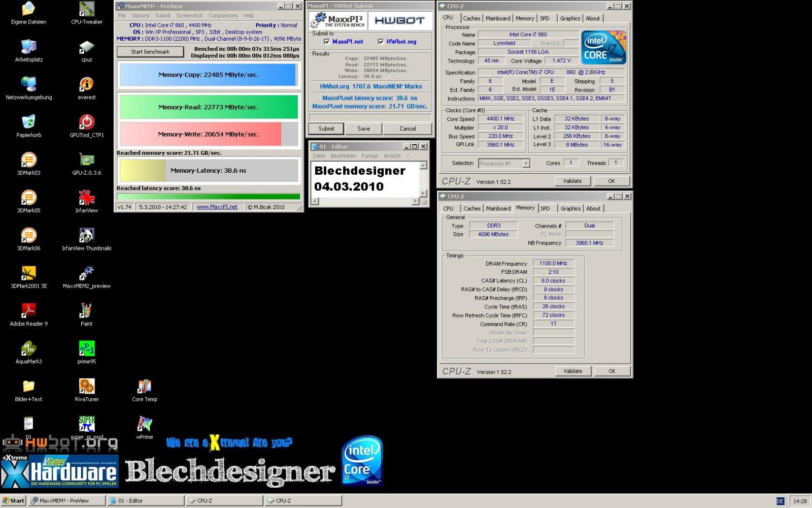
Task: Click the Blechdesigner text in Editor
Action: click(x=360, y=171)
